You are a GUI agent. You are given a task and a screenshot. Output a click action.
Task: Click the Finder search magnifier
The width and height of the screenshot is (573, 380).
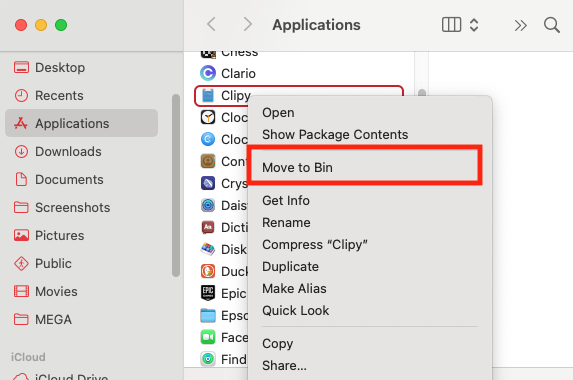click(x=551, y=25)
